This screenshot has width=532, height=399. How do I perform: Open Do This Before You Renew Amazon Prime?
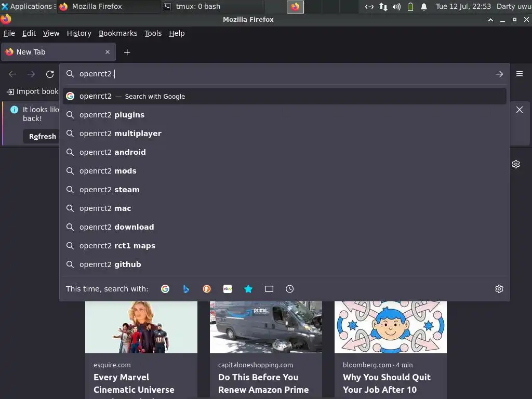coord(263,384)
